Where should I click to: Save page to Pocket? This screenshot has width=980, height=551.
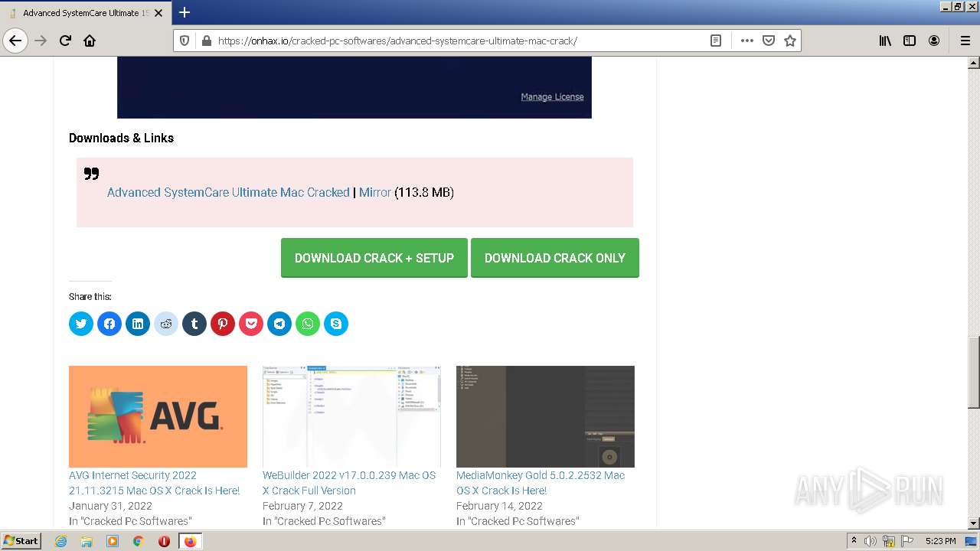pos(769,41)
